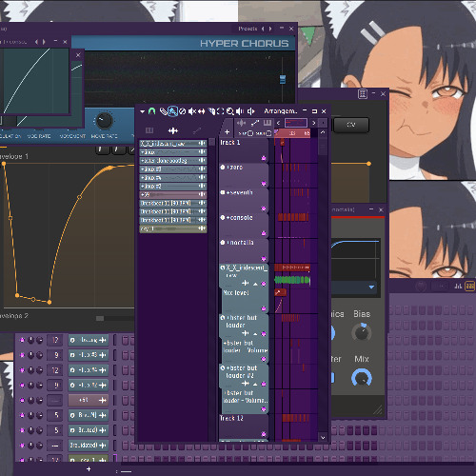Select the Slip tool in Playlist toolbar
The image size is (476, 476).
[x=201, y=111]
